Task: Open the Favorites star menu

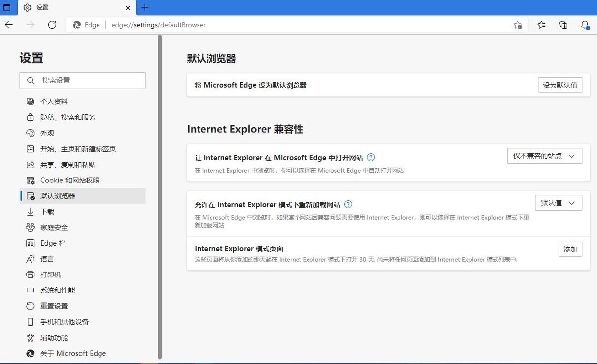Action: click(541, 25)
